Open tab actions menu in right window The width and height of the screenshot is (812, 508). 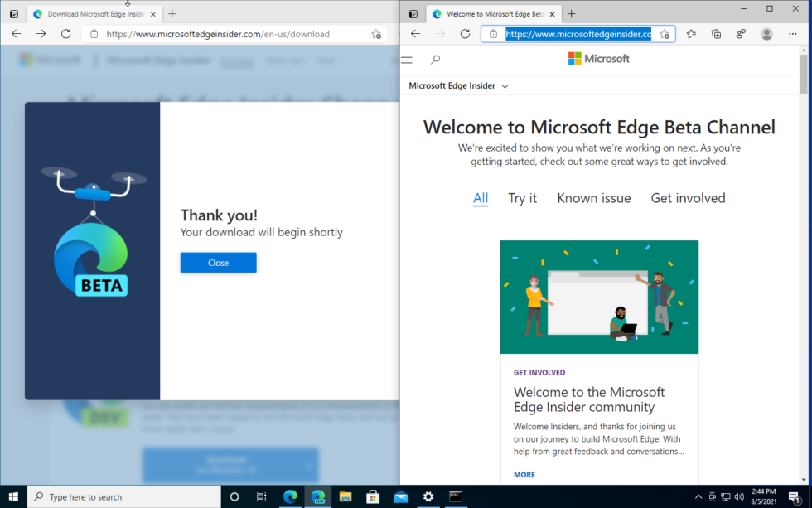(x=413, y=14)
